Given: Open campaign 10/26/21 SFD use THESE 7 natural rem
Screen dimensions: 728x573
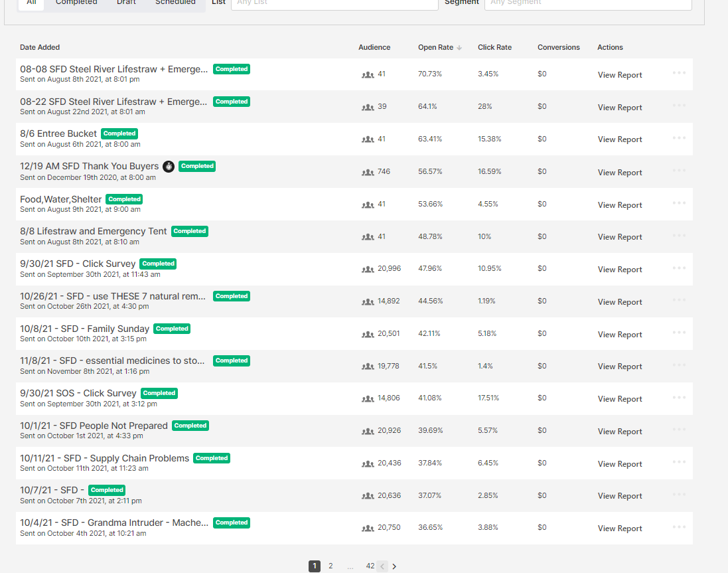Looking at the screenshot, I should point(113,296).
